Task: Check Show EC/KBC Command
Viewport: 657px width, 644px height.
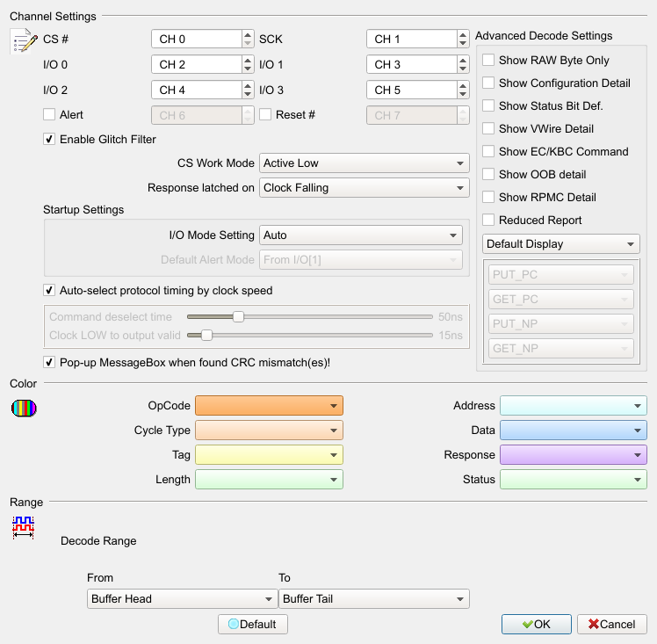Action: tap(488, 151)
